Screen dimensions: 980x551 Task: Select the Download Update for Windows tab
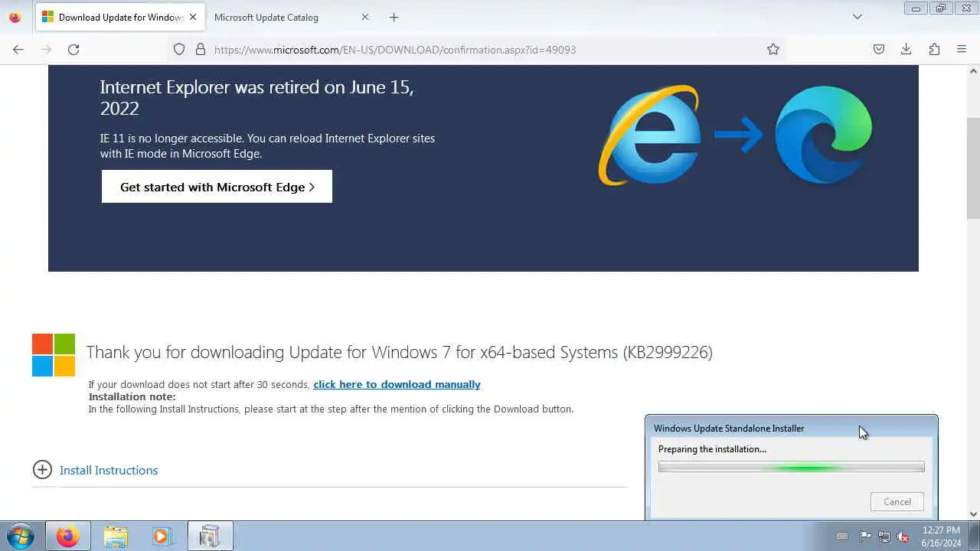119,17
